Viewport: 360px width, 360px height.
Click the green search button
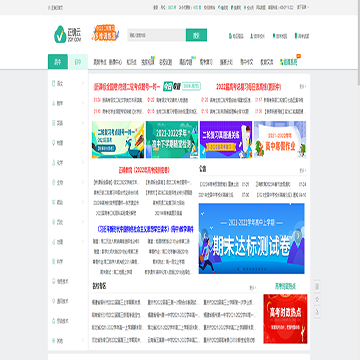(x=196, y=35)
